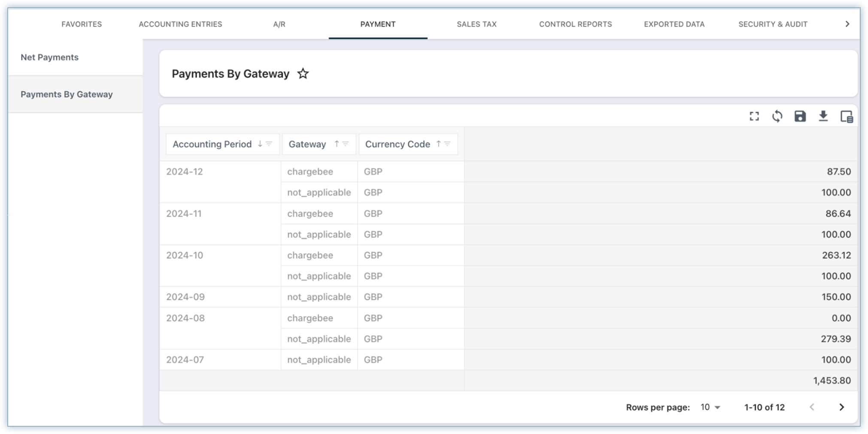
Task: Switch to the Sales Tax tab
Action: [476, 24]
